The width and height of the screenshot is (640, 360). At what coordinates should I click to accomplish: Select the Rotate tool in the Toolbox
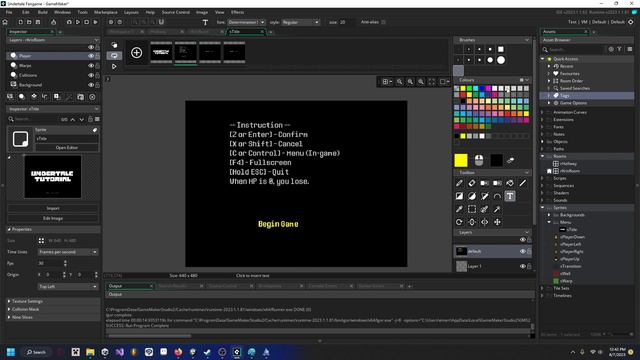coord(459,222)
